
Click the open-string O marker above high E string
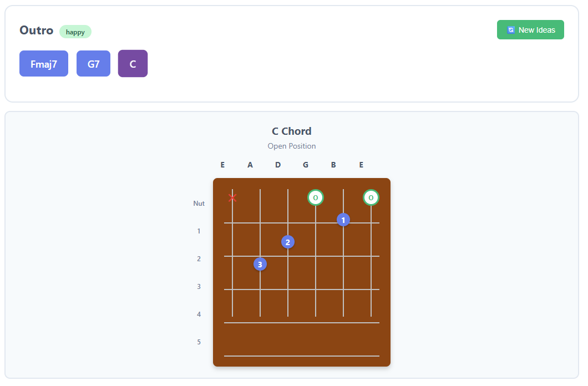(371, 197)
